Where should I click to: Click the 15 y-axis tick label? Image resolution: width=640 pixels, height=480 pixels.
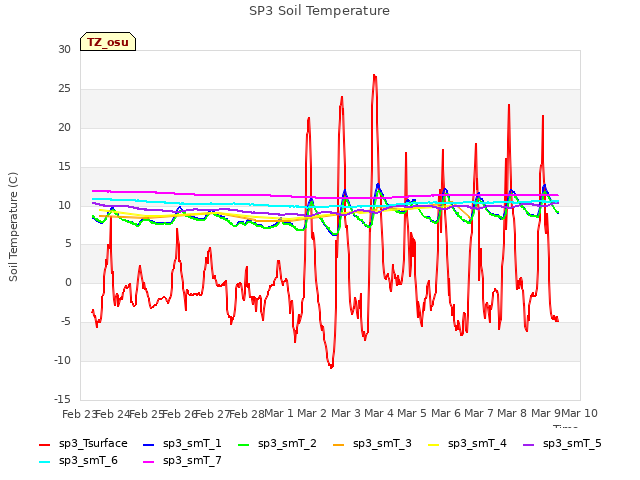(x=64, y=166)
